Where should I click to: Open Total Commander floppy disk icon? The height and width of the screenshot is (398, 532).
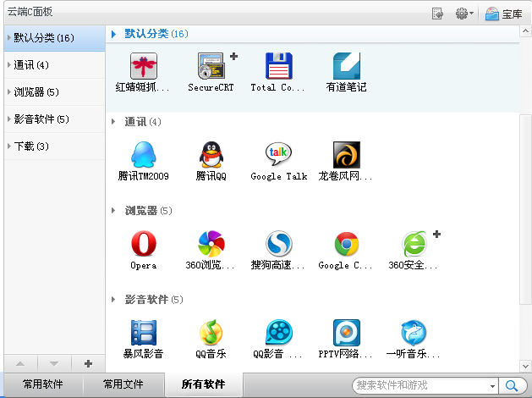click(278, 66)
